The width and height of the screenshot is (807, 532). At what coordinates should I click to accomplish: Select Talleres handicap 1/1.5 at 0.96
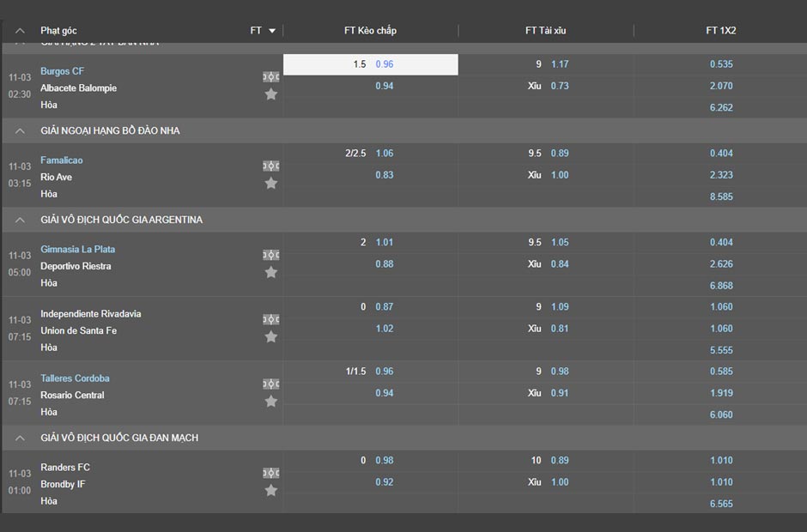point(385,372)
